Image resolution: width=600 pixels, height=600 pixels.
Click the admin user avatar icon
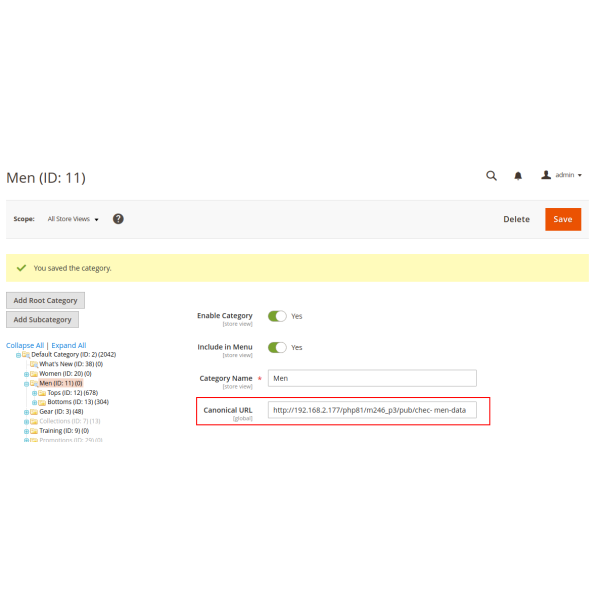tap(546, 175)
